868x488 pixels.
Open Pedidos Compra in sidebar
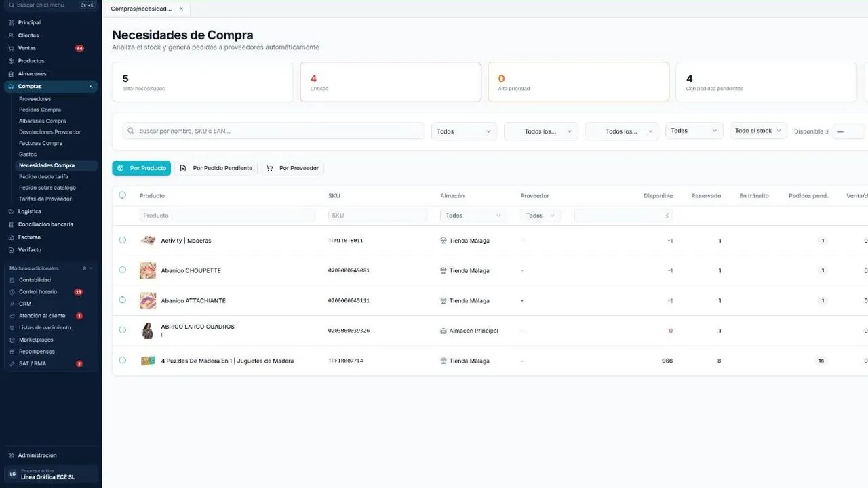40,110
